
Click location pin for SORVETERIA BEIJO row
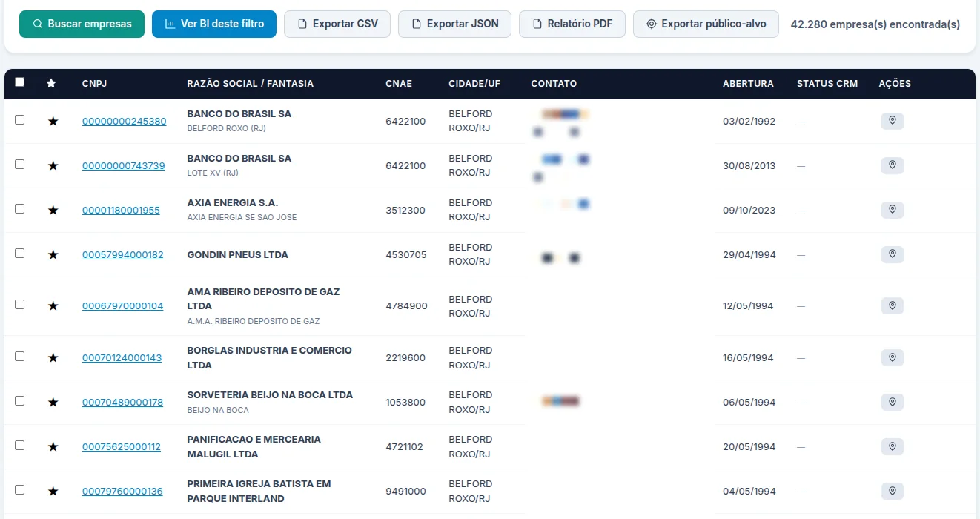pos(893,402)
